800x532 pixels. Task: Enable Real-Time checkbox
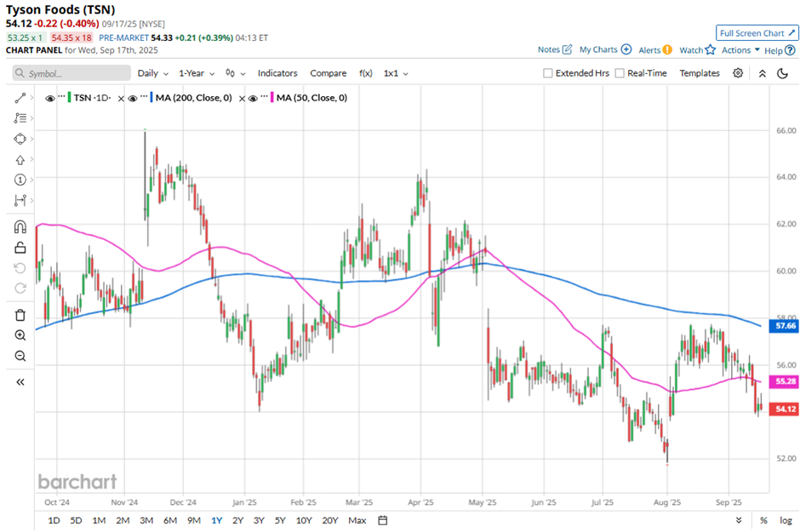(620, 73)
